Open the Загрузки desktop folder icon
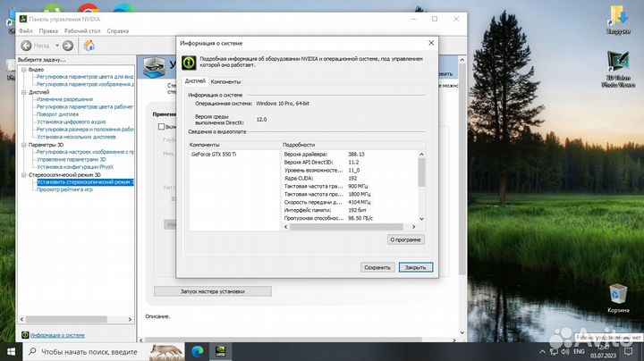Screen dimensions: 644x361 pos(618,20)
